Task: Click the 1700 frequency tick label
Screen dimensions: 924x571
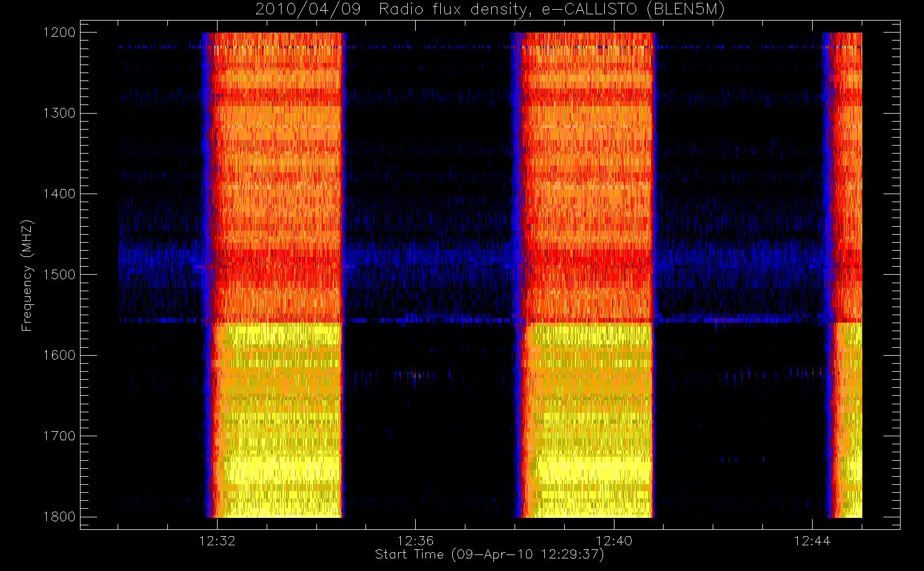Action: pyautogui.click(x=59, y=436)
